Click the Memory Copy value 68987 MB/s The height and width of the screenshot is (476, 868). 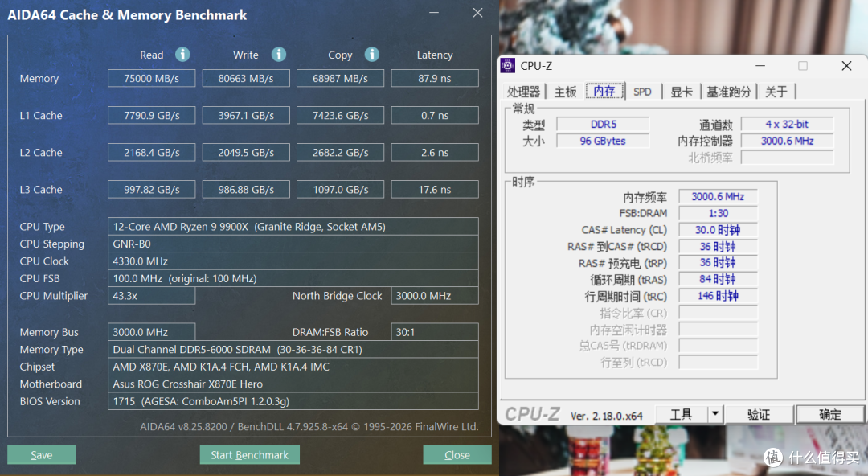pyautogui.click(x=341, y=78)
